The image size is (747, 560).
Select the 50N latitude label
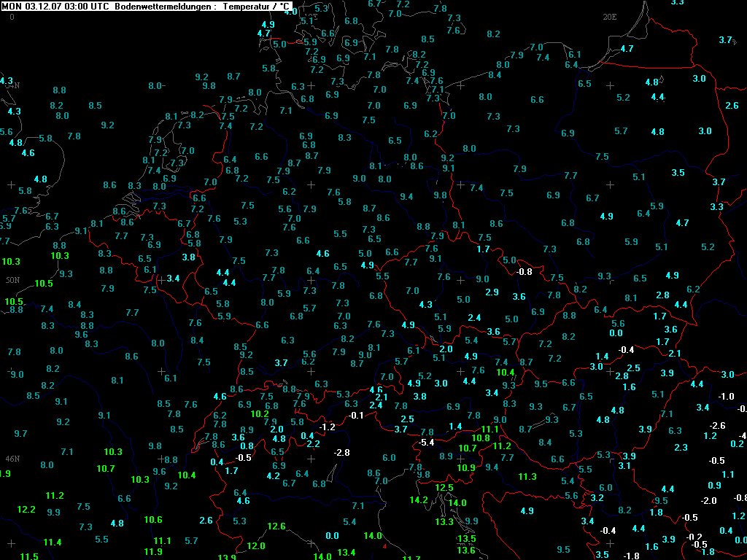tap(12, 280)
